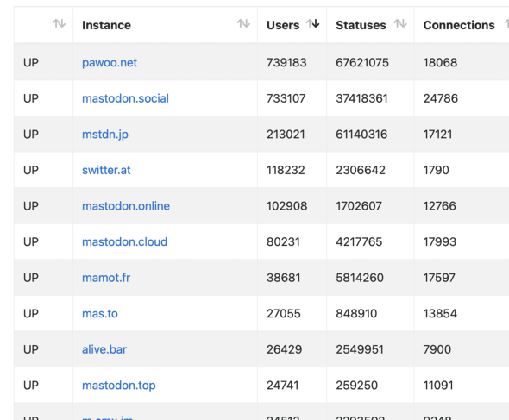The image size is (509, 420).
Task: Open the mas.to link
Action: (x=100, y=314)
